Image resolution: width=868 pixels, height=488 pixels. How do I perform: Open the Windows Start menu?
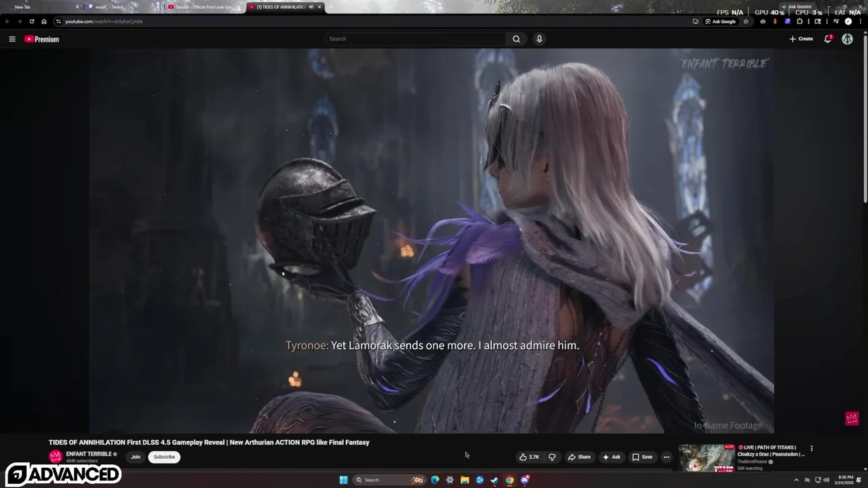[x=344, y=480]
